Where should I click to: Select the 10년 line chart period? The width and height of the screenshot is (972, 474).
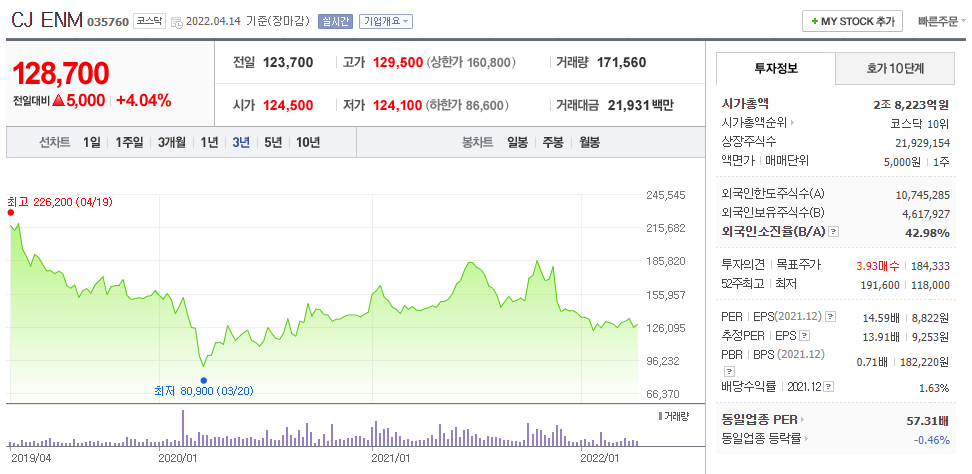click(308, 143)
